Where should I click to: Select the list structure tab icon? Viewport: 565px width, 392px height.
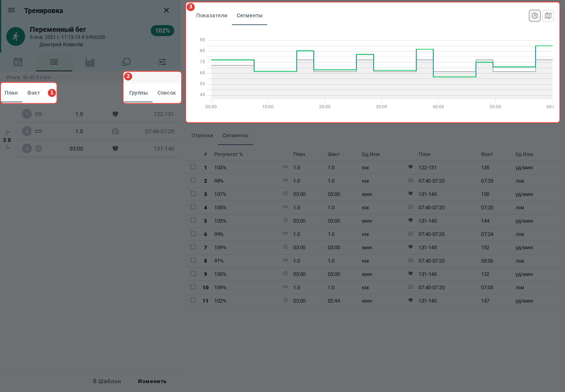54,62
